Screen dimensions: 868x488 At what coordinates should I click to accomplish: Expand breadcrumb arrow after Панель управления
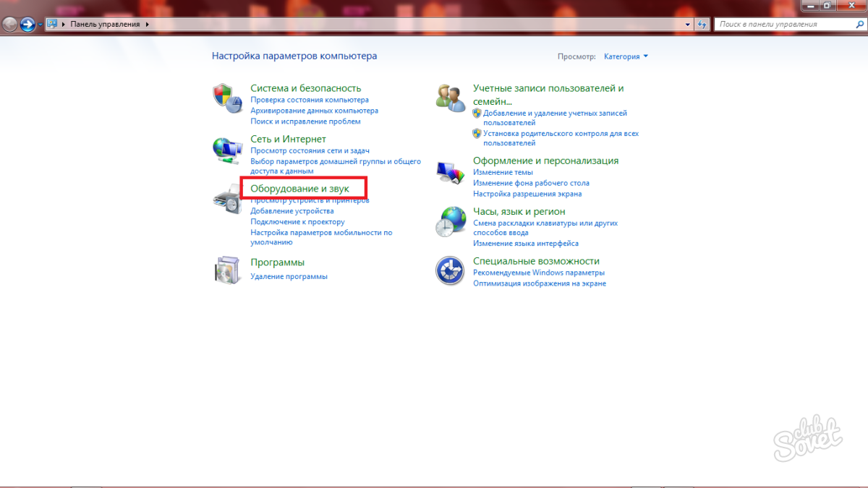[x=148, y=24]
